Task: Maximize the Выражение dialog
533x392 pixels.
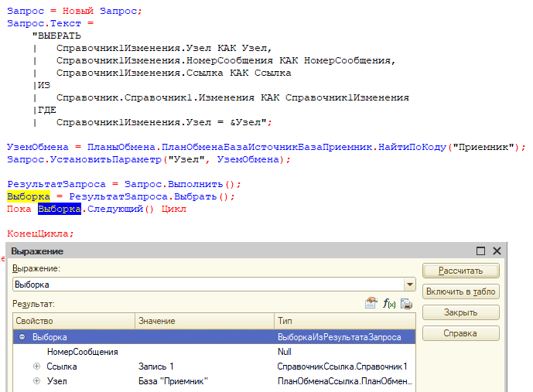Action: (x=480, y=251)
